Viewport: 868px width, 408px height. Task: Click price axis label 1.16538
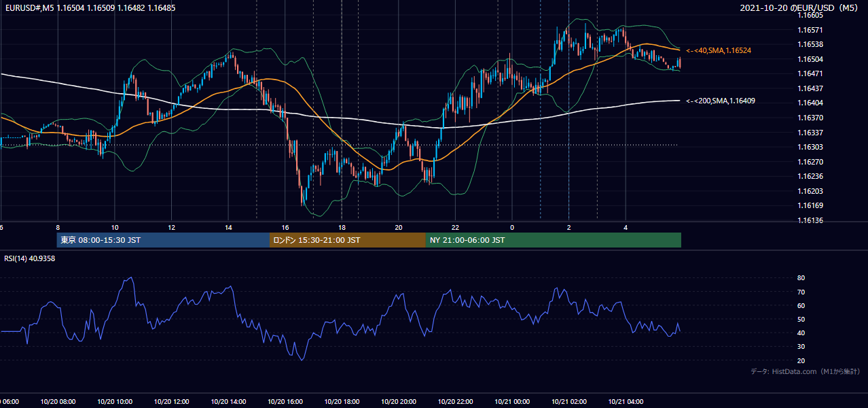point(810,44)
